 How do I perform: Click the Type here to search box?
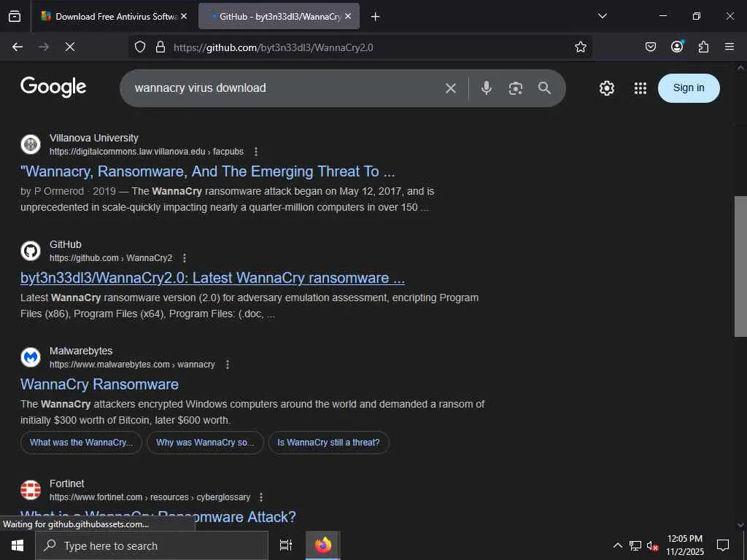[x=152, y=545]
